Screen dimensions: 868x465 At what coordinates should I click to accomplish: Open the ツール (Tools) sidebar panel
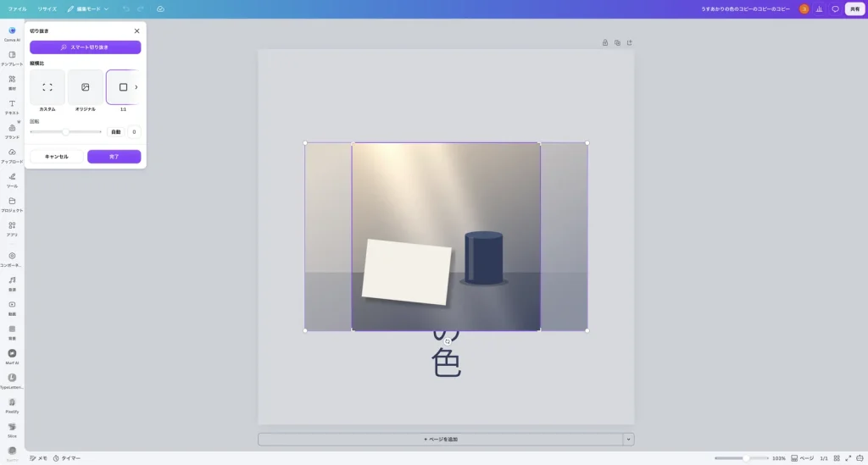click(12, 180)
